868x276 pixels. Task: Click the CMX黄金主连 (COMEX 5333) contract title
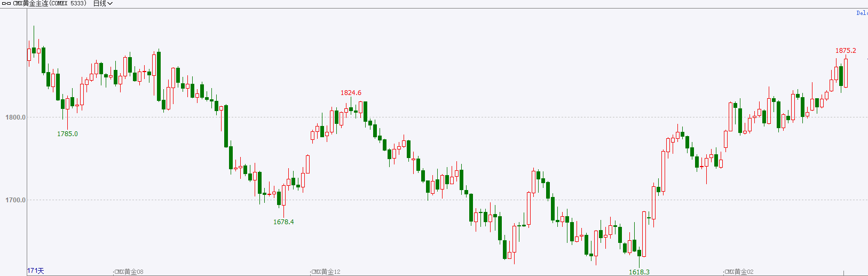pyautogui.click(x=50, y=4)
